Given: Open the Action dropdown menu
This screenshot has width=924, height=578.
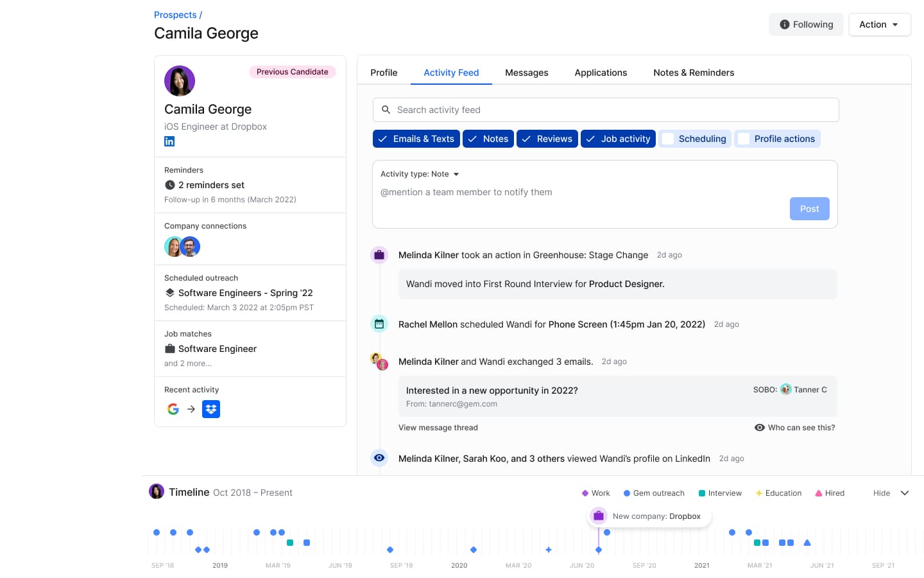Looking at the screenshot, I should point(879,24).
